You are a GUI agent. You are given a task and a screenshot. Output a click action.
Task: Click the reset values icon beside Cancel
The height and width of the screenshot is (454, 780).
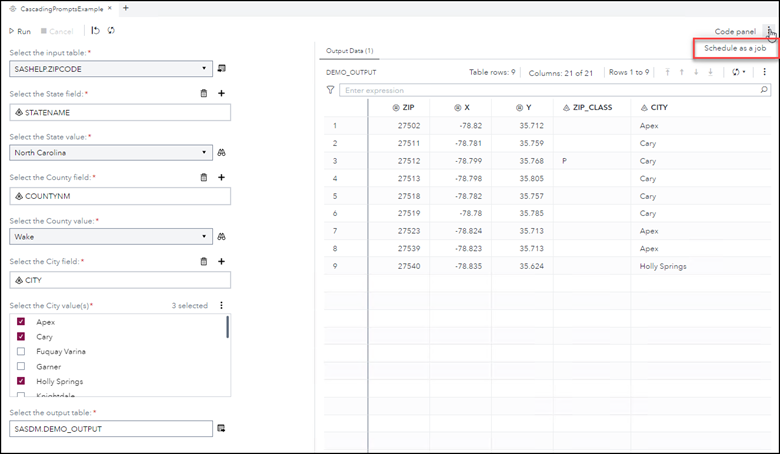pyautogui.click(x=96, y=31)
